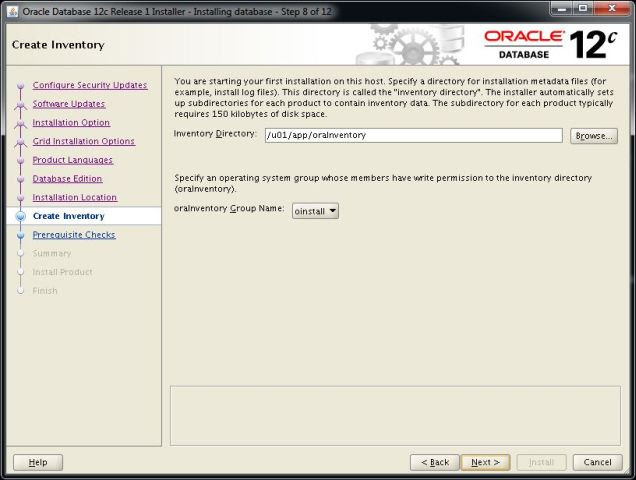Click the Create Inventory step bullet icon
Viewport: 636px width, 480px height.
pyautogui.click(x=21, y=216)
